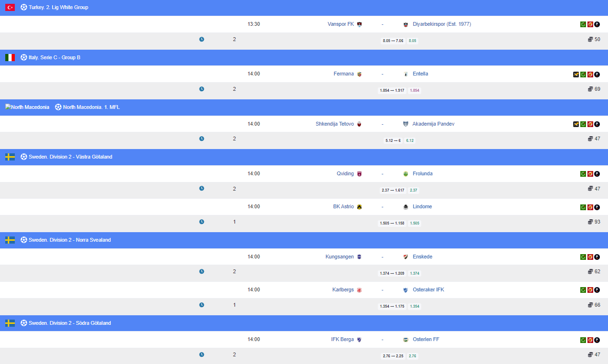
Task: Click odds change 2.37 — 1.617
Action: 393,190
